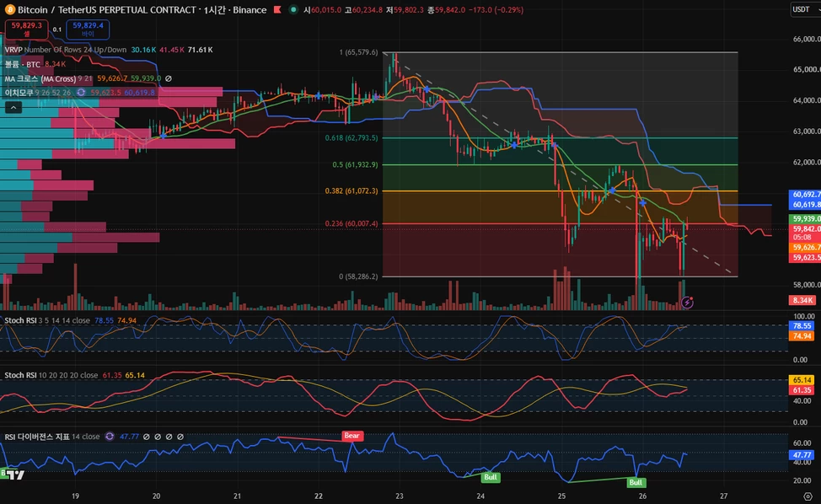Click the red Bear divergence label

[x=351, y=436]
